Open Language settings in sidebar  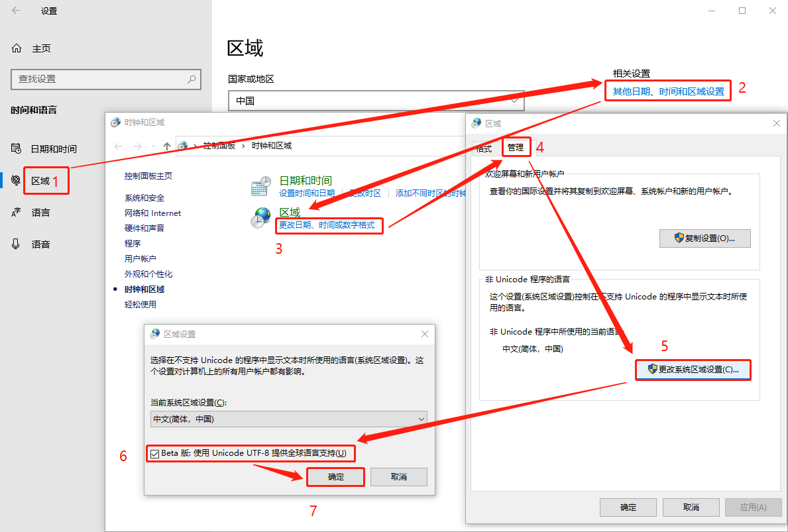[x=40, y=213]
